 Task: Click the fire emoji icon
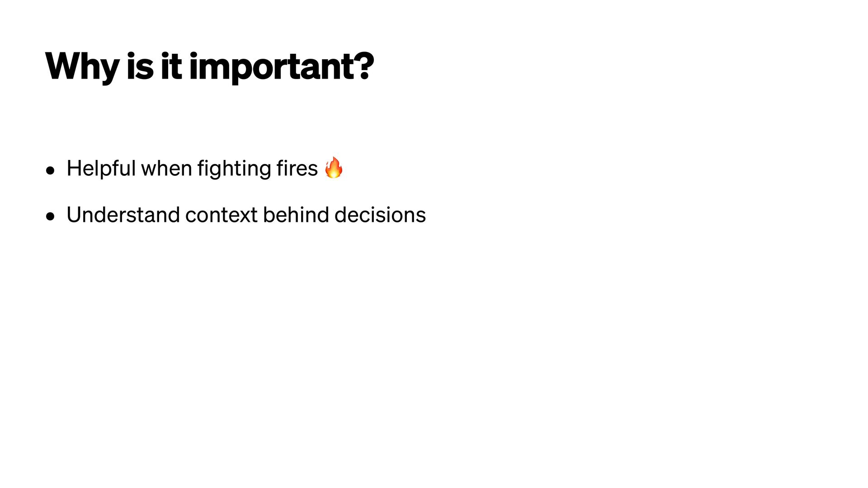tap(334, 168)
